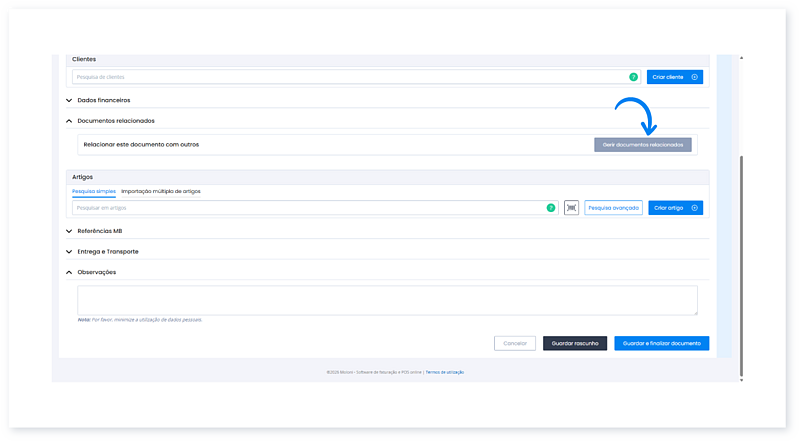Collapse the Observações section
Viewport: 800px width, 442px height.
(69, 272)
